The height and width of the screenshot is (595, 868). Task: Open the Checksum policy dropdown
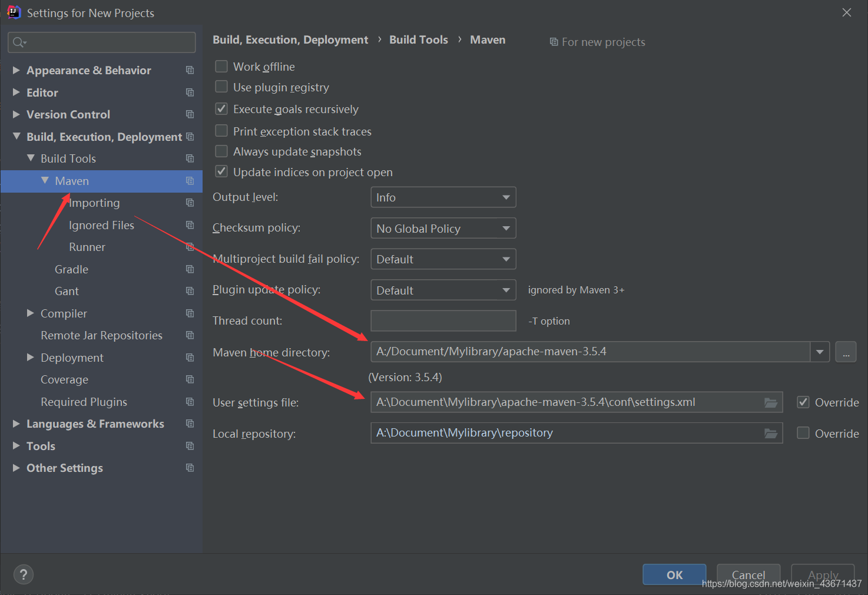click(x=443, y=228)
